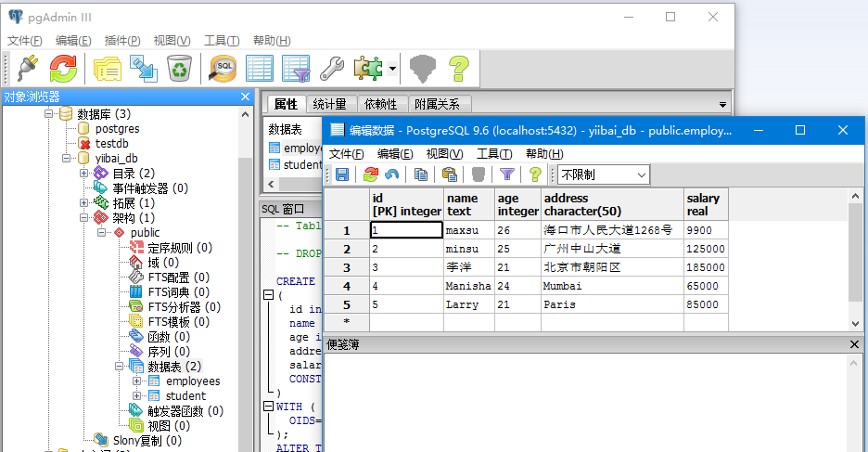Click the address column header
This screenshot has height=452, width=868.
click(x=612, y=204)
